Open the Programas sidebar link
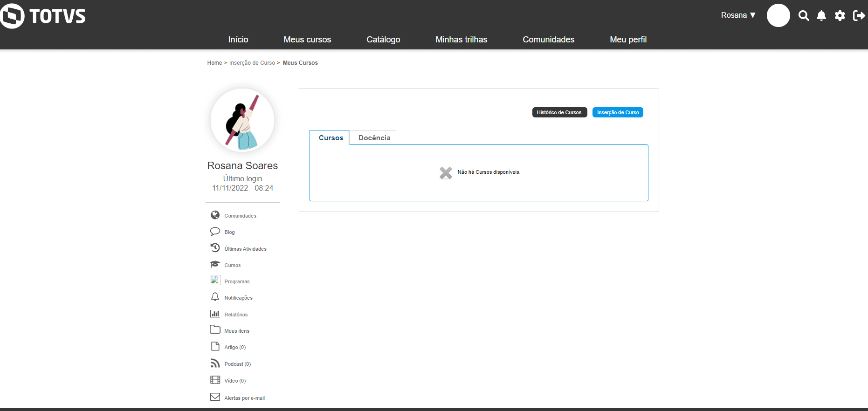Image resolution: width=868 pixels, height=411 pixels. (x=237, y=281)
